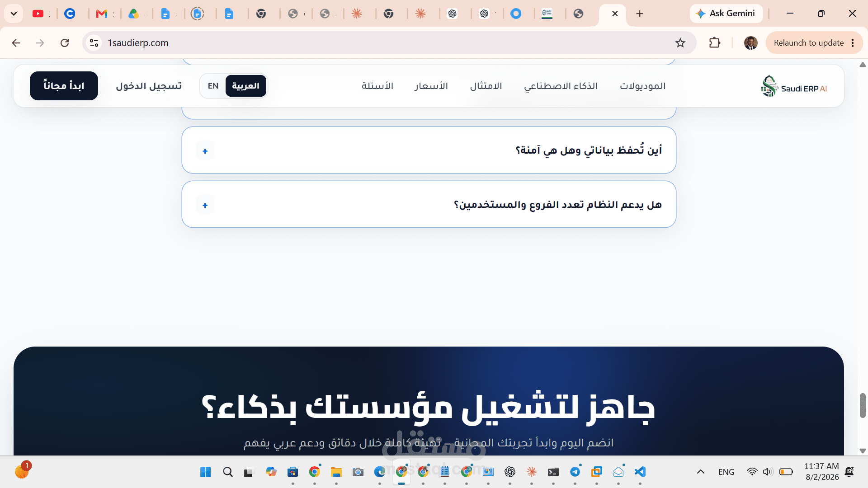This screenshot has height=488, width=868.
Task: Select العربية in the language toggle
Action: pos(245,86)
